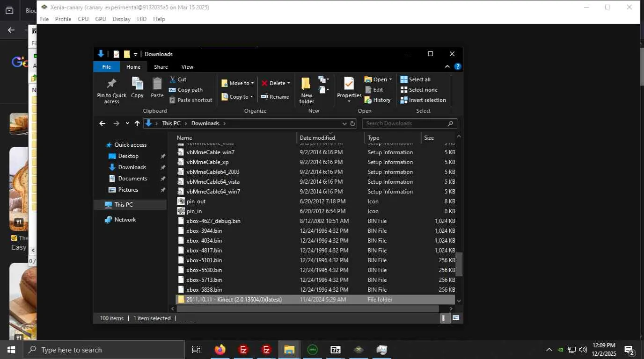Switch to the View ribbon tab
This screenshot has height=359, width=644.
[187, 67]
